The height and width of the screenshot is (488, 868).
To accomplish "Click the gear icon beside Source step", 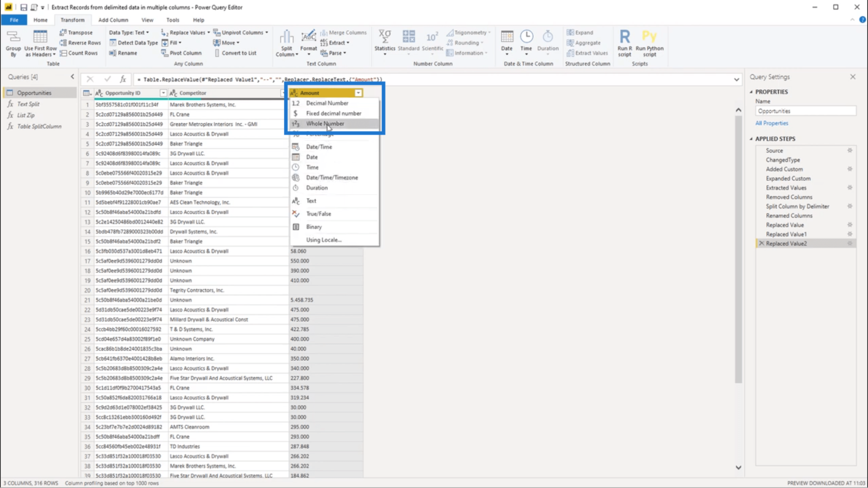I will tap(849, 150).
